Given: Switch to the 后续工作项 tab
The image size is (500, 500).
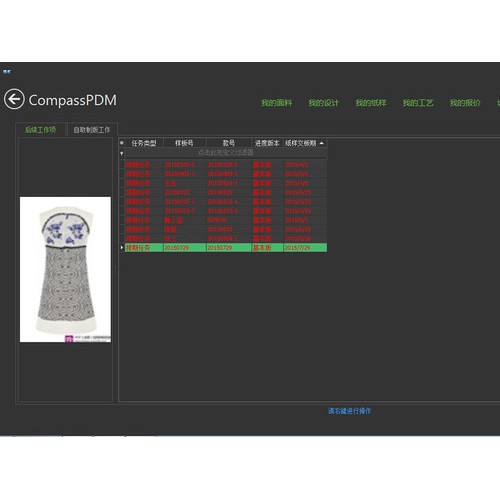Looking at the screenshot, I should 40,130.
